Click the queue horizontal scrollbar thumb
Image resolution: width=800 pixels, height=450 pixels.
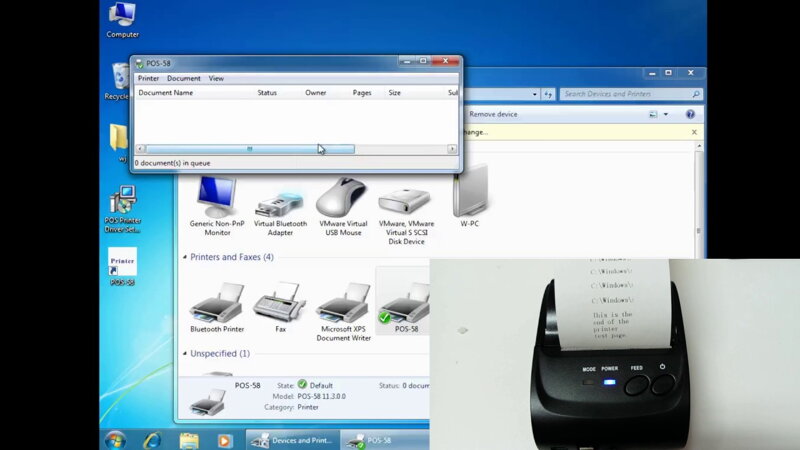[x=250, y=149]
